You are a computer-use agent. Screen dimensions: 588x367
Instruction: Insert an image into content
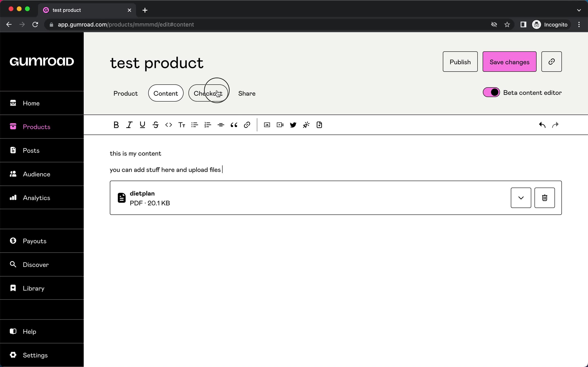pyautogui.click(x=267, y=124)
